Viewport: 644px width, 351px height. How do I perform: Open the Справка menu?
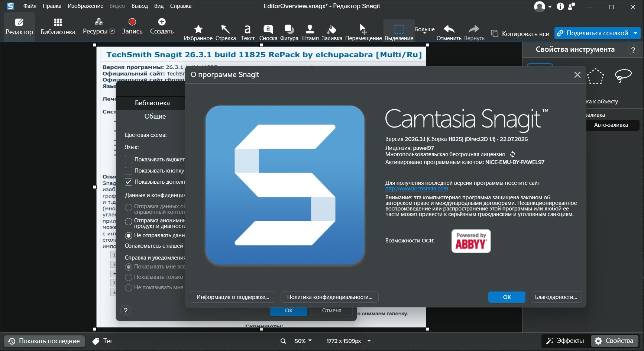(181, 6)
